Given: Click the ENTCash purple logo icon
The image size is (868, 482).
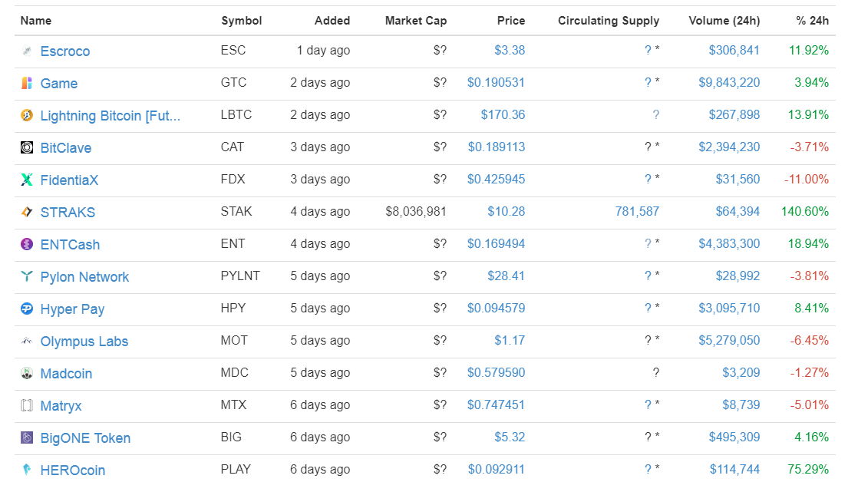Looking at the screenshot, I should coord(27,244).
